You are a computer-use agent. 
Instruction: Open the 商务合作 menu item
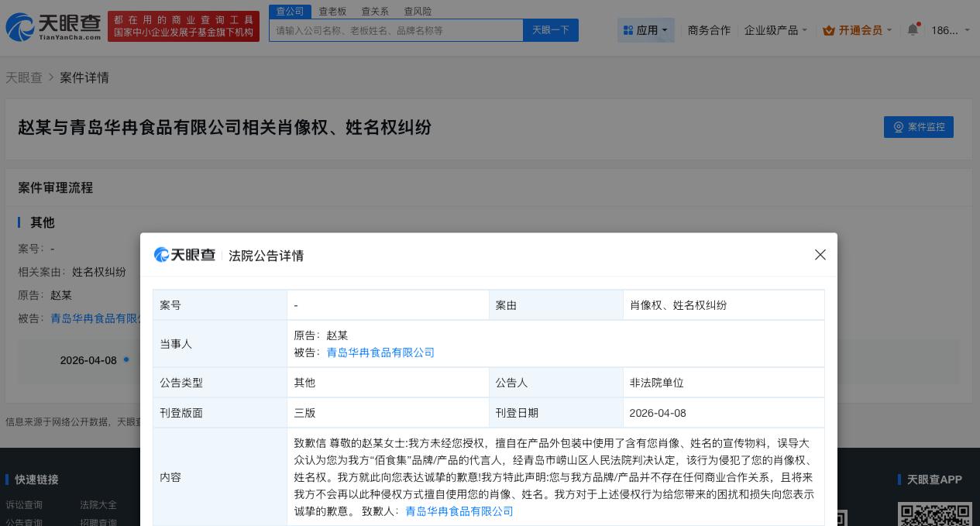tap(709, 30)
